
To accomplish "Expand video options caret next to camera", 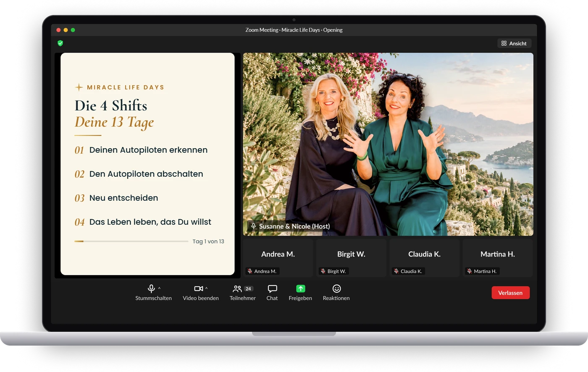I will click(x=206, y=288).
